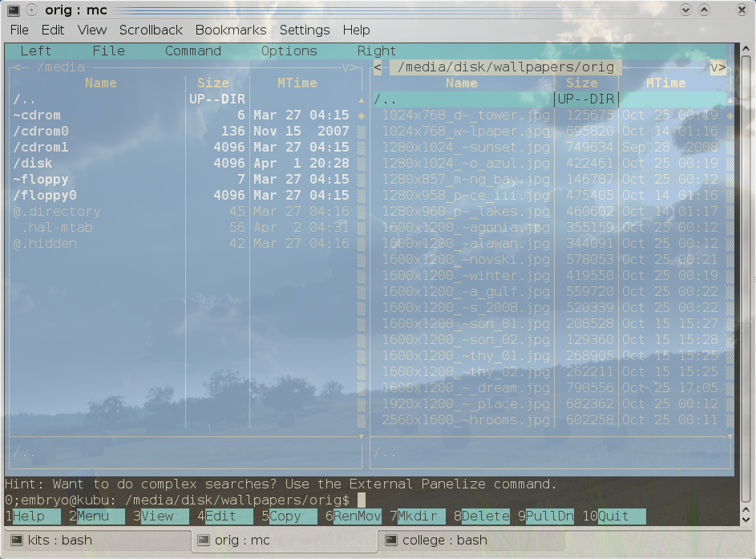Select file 1920x1200_~_place.jpg
Screen dimensions: 756x559
click(550, 403)
